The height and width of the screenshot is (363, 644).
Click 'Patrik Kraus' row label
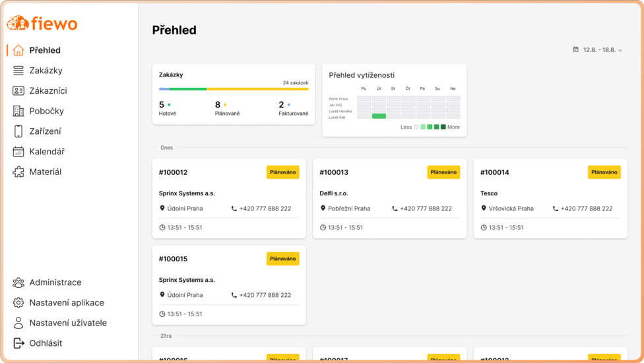[338, 99]
